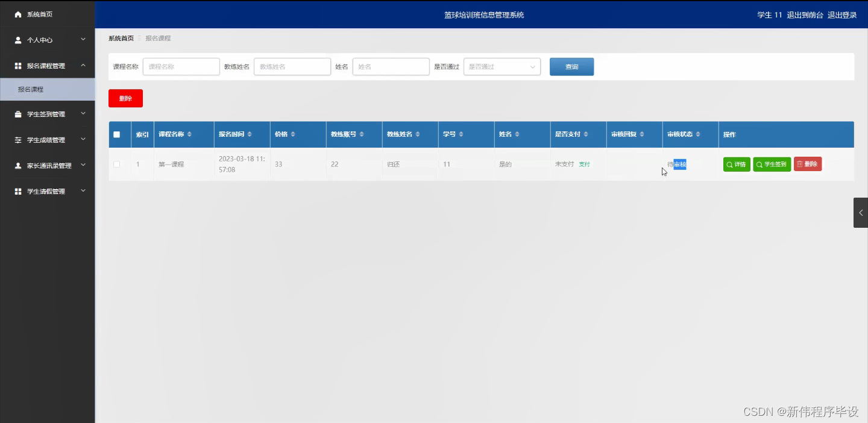The height and width of the screenshot is (423, 868).
Task: Expand the 学生签到管理 menu chevron
Action: 83,113
